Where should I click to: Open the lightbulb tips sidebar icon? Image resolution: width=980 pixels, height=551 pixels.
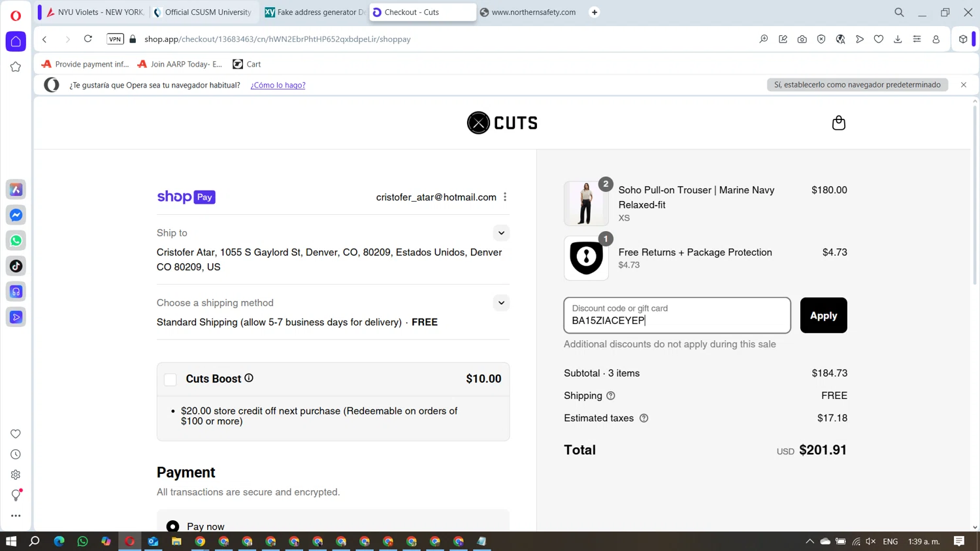tap(16, 496)
